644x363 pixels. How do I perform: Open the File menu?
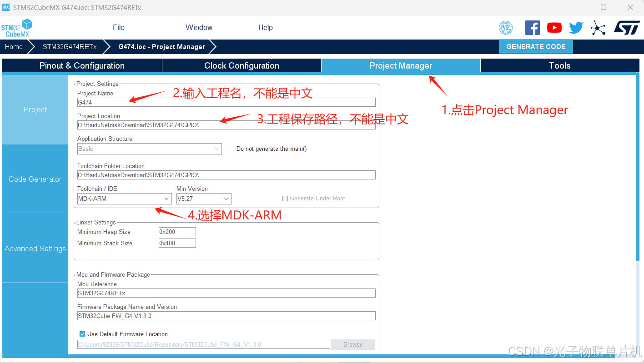pos(119,27)
